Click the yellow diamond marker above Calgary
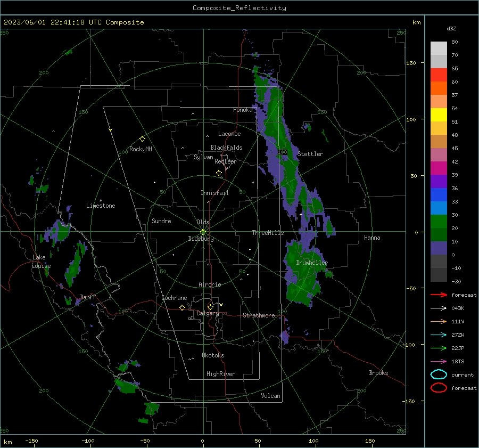The width and height of the screenshot is (479, 448). point(210,307)
